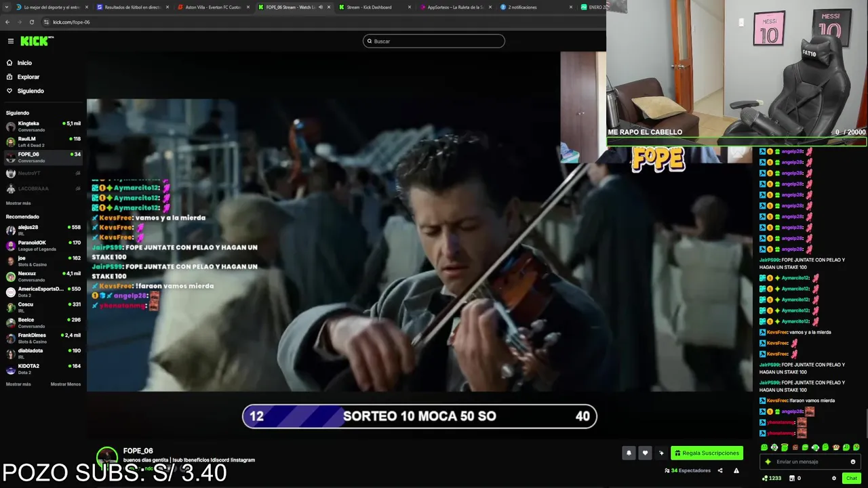This screenshot has height=488, width=868.
Task: Switch to Lo mejor del deporte tab
Action: pos(52,7)
